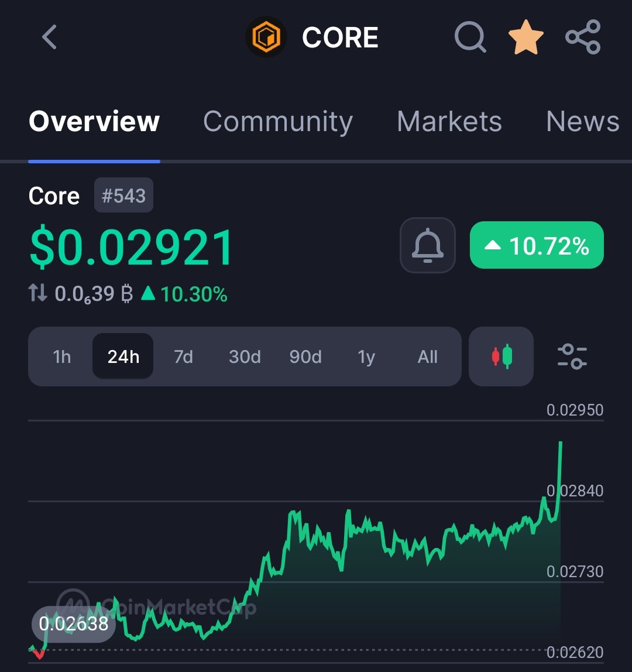
Task: Tap the share icon
Action: (x=583, y=37)
